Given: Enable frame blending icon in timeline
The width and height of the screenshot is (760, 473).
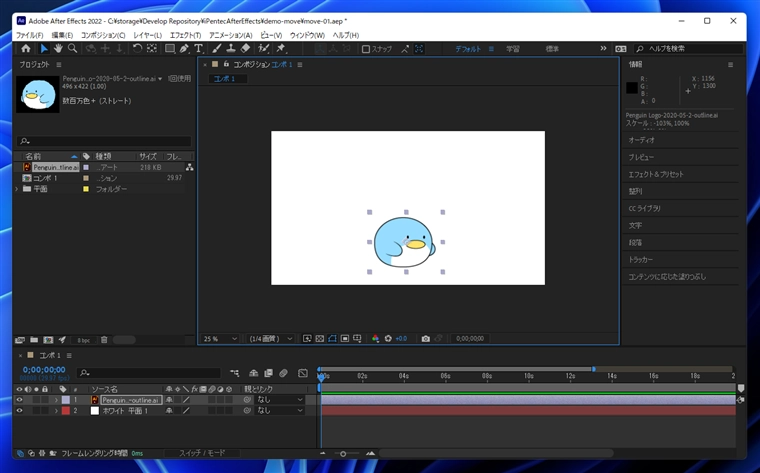Looking at the screenshot, I should [x=269, y=373].
